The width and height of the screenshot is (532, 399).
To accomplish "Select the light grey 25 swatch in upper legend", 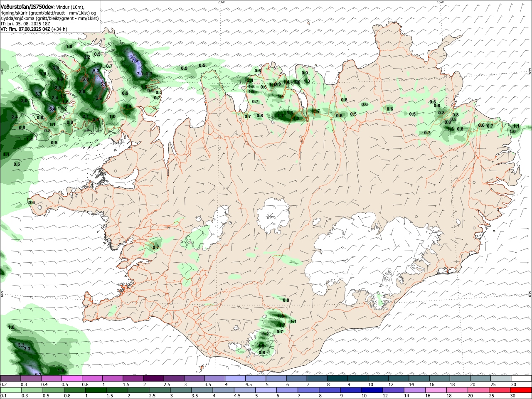I will 501,378.
